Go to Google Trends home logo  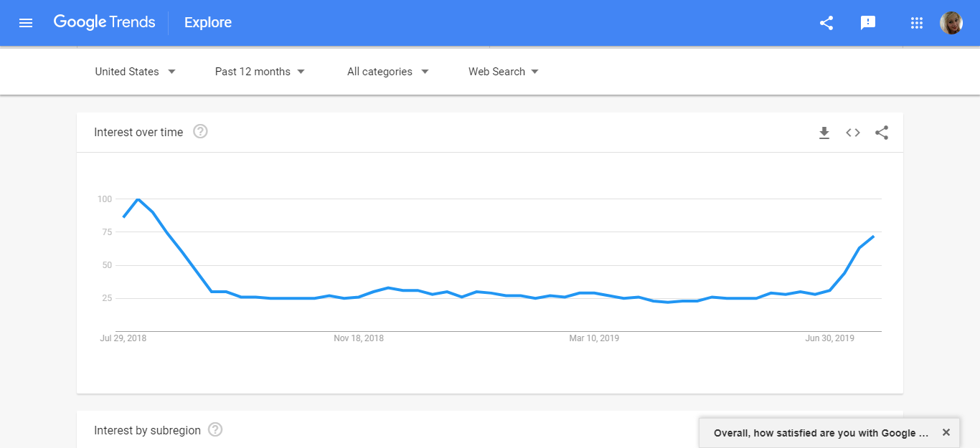pos(104,22)
